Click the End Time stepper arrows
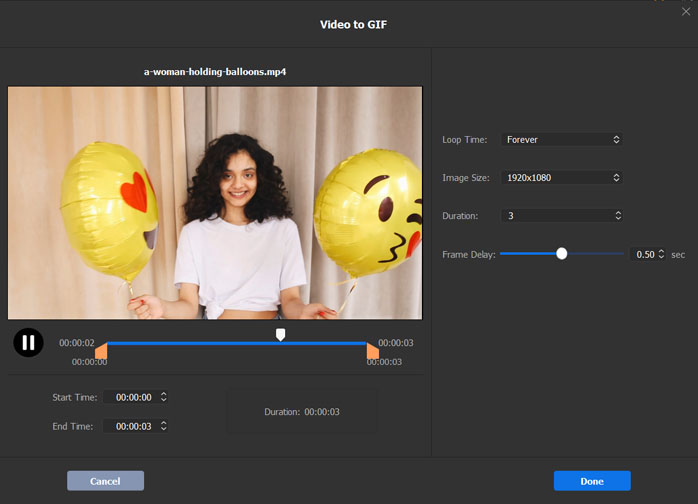Viewport: 698px width, 504px height. coord(164,426)
